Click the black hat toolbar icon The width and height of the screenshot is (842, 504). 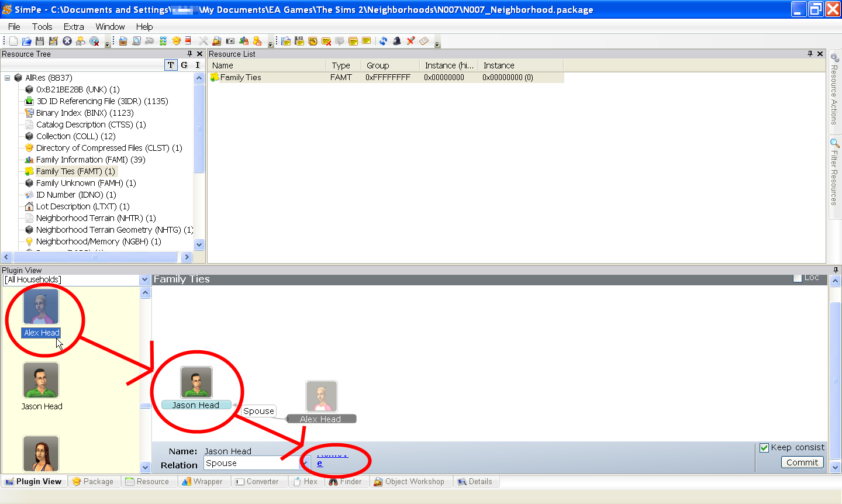tap(397, 41)
